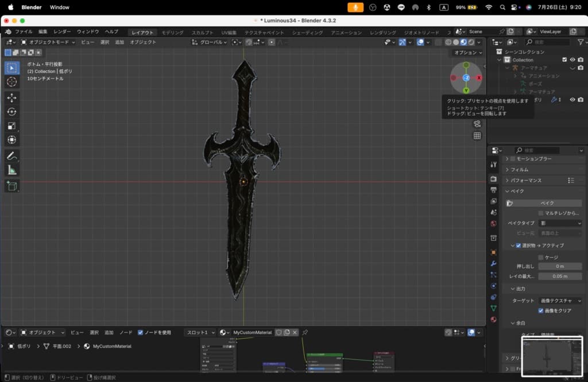This screenshot has width=588, height=382.
Task: Open the Modifiers wrench properties tab
Action: (493, 263)
